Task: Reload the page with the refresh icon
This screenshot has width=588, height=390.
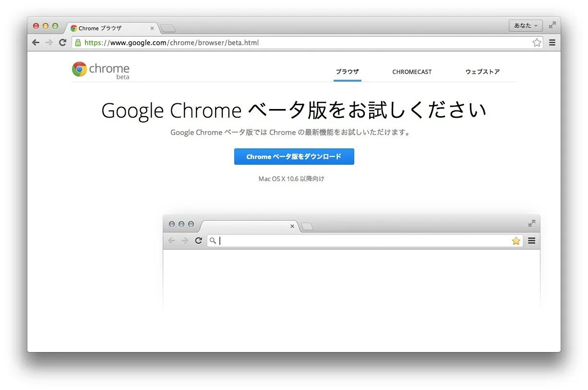Action: point(62,43)
